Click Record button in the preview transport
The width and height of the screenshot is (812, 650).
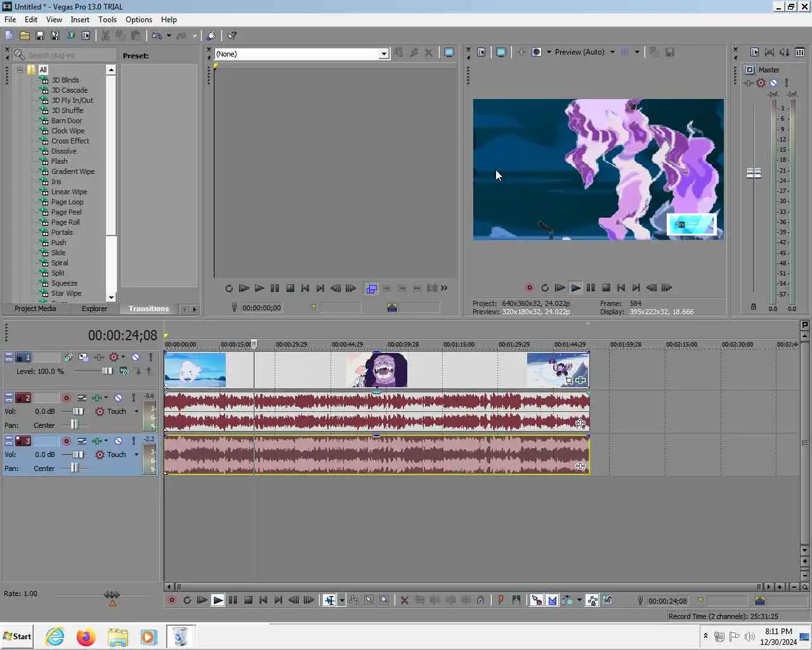(x=529, y=288)
